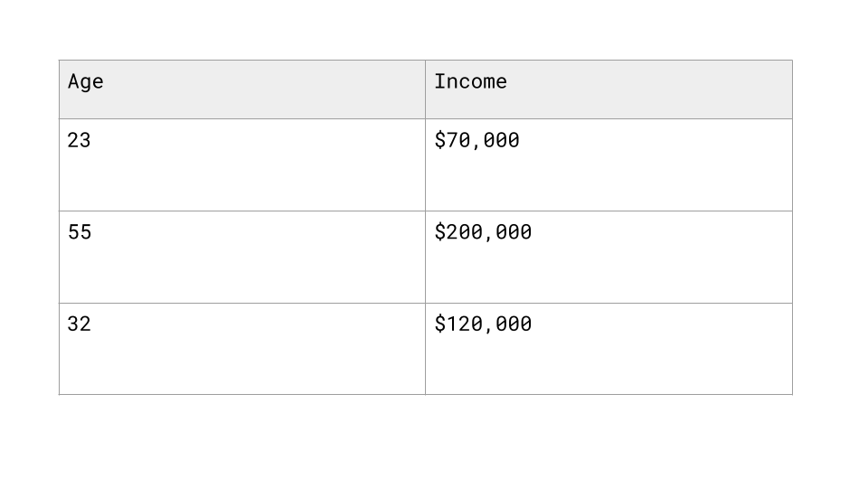Click on the $200,000 text

pyautogui.click(x=483, y=232)
